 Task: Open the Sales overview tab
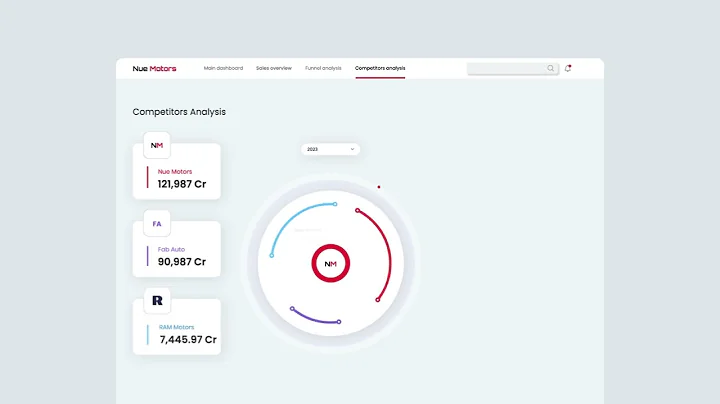coord(274,68)
